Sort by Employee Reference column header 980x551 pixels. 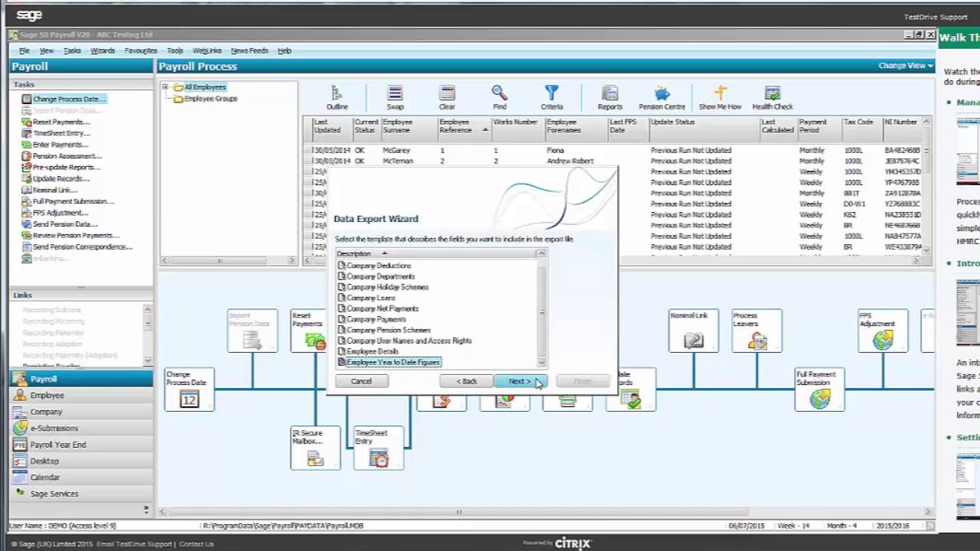(464, 126)
